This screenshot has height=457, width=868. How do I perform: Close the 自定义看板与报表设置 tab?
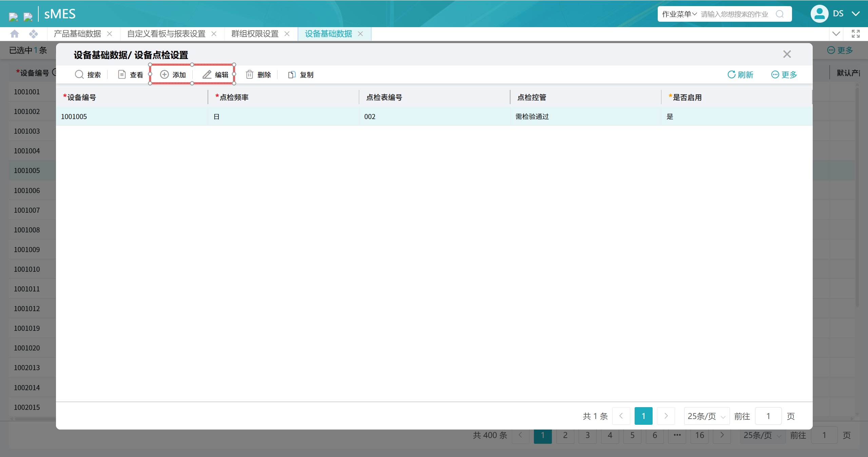pos(214,34)
